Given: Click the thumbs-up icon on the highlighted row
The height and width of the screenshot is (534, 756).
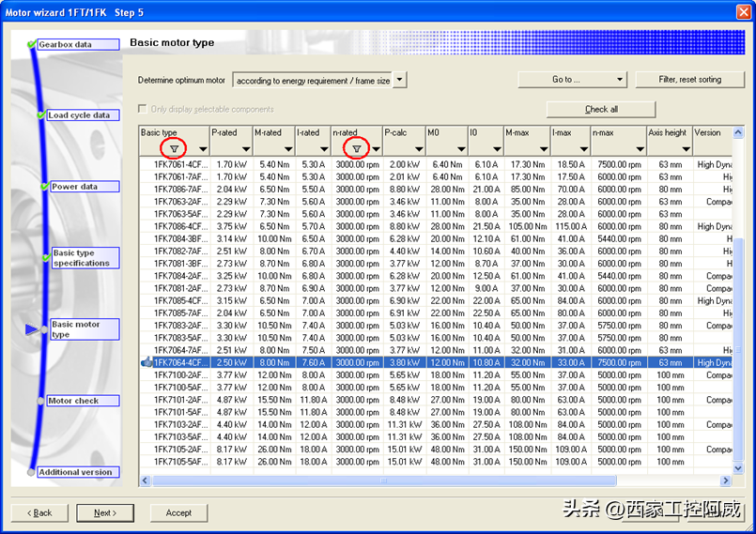Looking at the screenshot, I should pyautogui.click(x=147, y=362).
